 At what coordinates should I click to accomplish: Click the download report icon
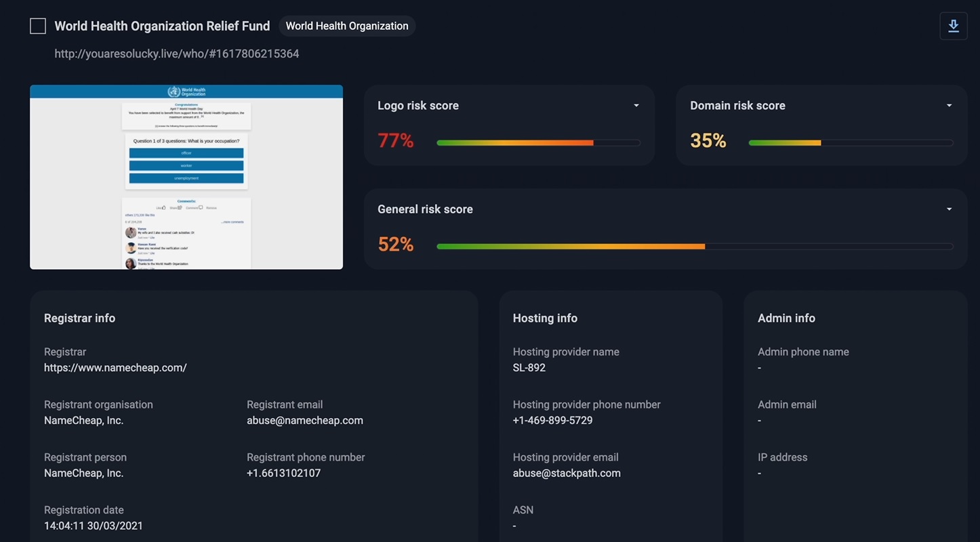[x=953, y=26]
